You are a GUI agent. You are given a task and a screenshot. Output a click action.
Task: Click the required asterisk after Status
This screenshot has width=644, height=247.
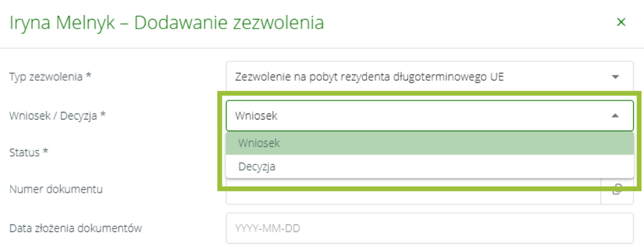45,151
